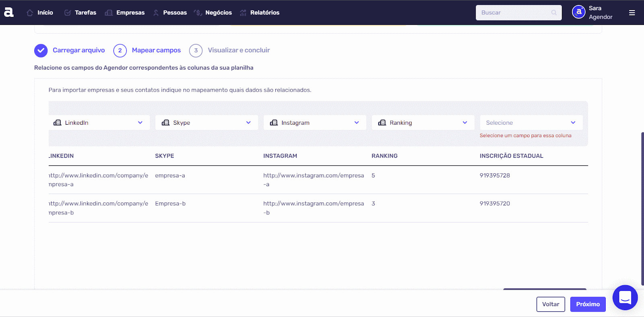
Task: Click the empresa-a LinkedIn URL cell
Action: point(99,180)
